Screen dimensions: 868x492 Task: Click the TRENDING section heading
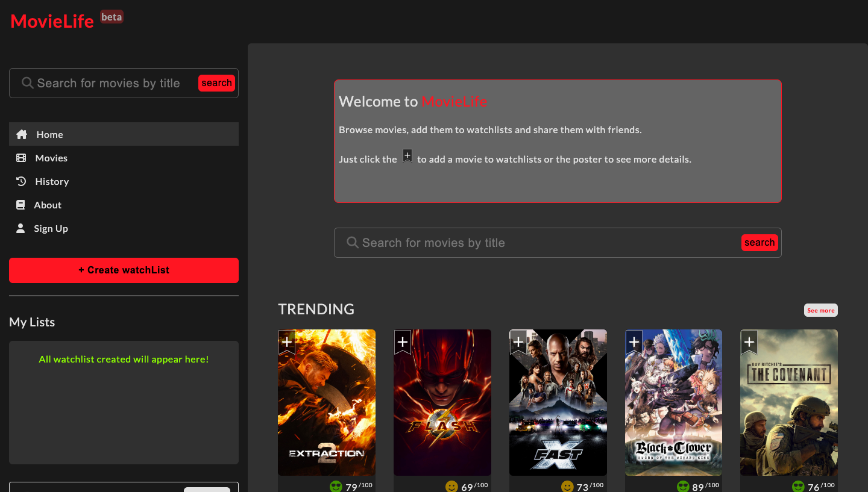click(316, 310)
